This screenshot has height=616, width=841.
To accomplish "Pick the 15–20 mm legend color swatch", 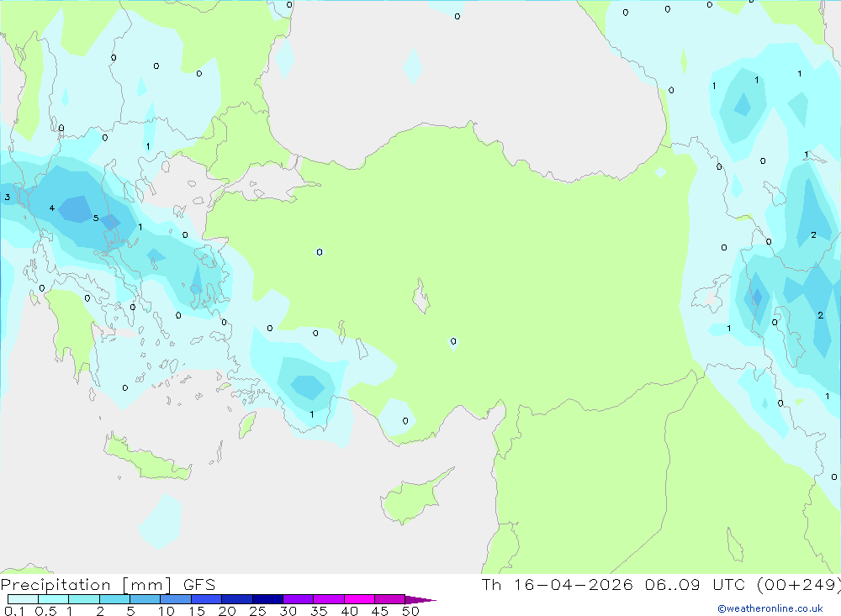I will coord(207,599).
